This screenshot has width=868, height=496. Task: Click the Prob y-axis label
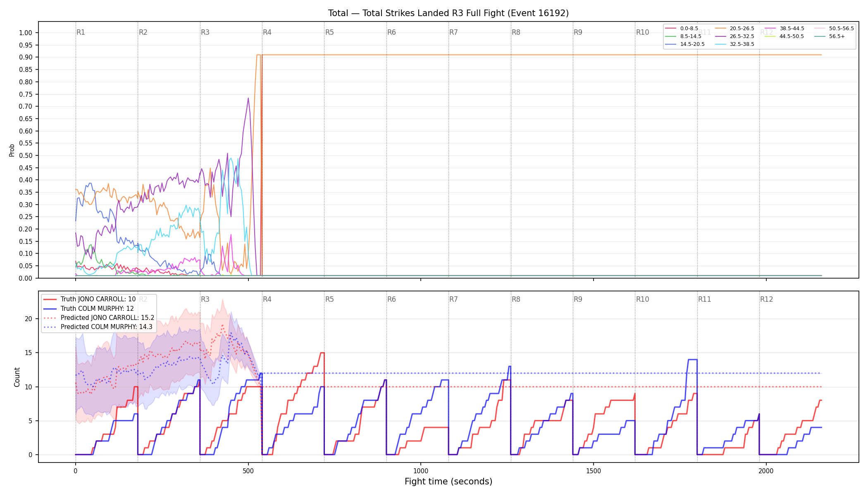coord(12,150)
